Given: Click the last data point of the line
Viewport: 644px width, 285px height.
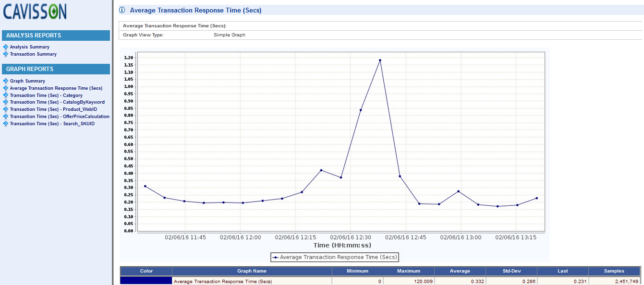Looking at the screenshot, I should click(536, 198).
